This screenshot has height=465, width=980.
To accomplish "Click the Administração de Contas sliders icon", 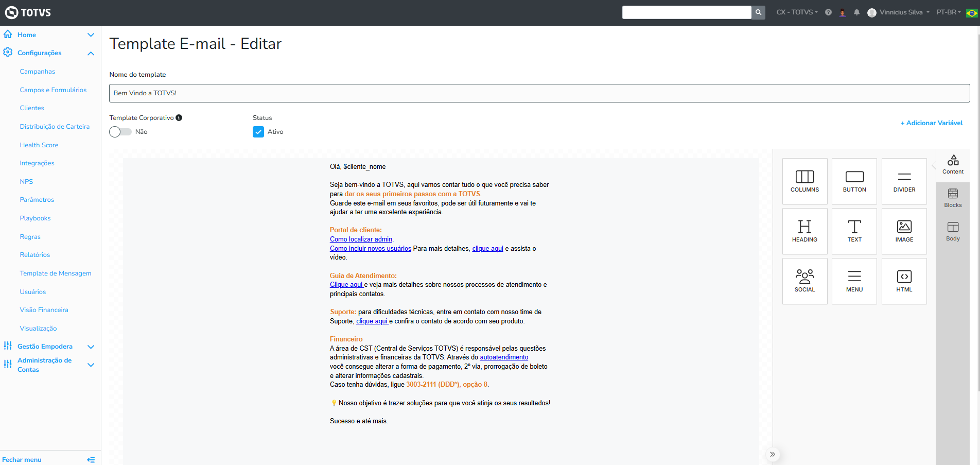I will click(8, 365).
